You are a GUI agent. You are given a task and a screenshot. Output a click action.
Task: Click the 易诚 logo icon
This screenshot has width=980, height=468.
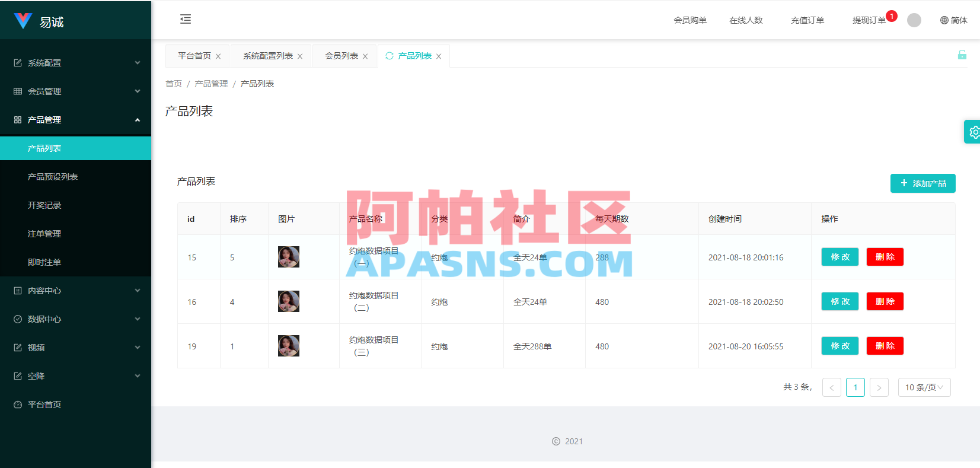click(x=23, y=21)
